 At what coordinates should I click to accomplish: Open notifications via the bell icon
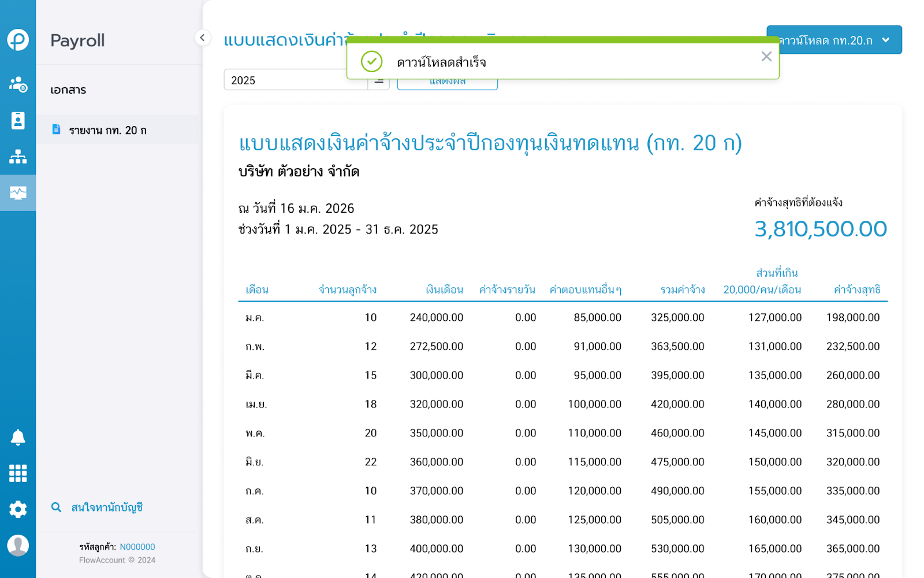coord(18,438)
